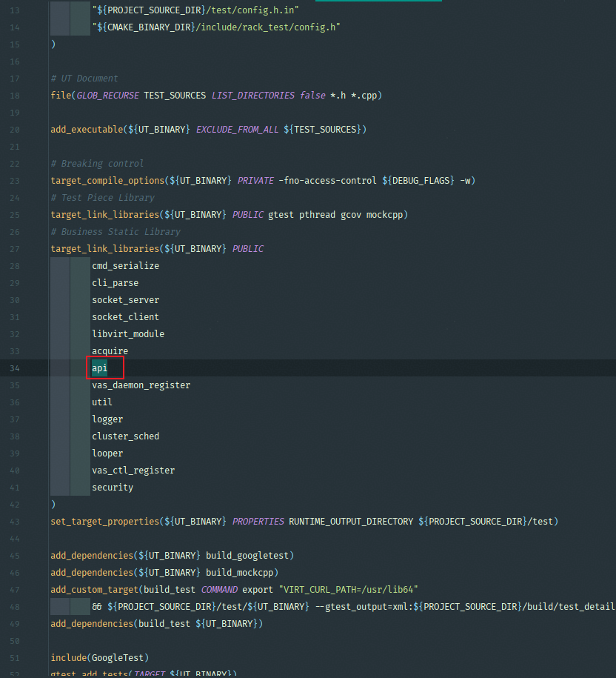Click on cluster_sched entry
Screen dimensions: 616x678
pos(125,436)
